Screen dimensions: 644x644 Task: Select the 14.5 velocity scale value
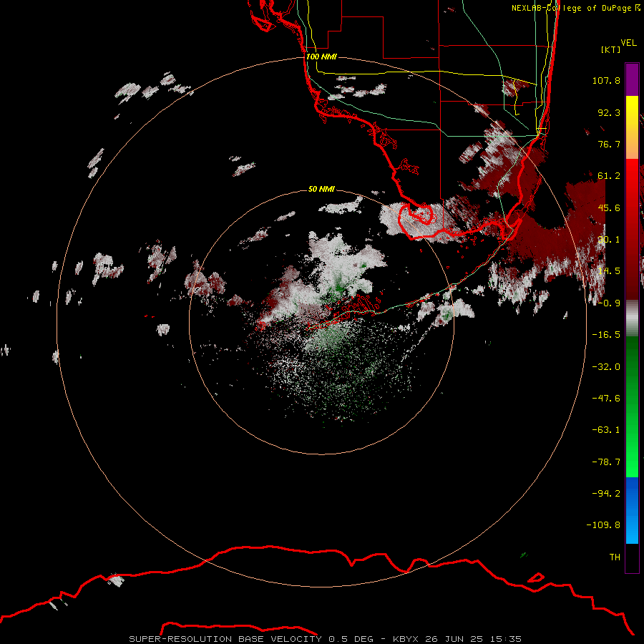[x=609, y=271]
